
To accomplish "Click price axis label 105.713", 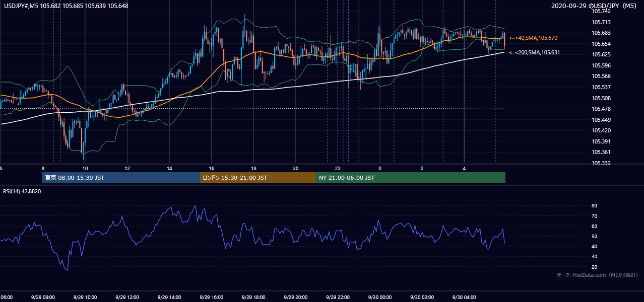I will (x=601, y=22).
